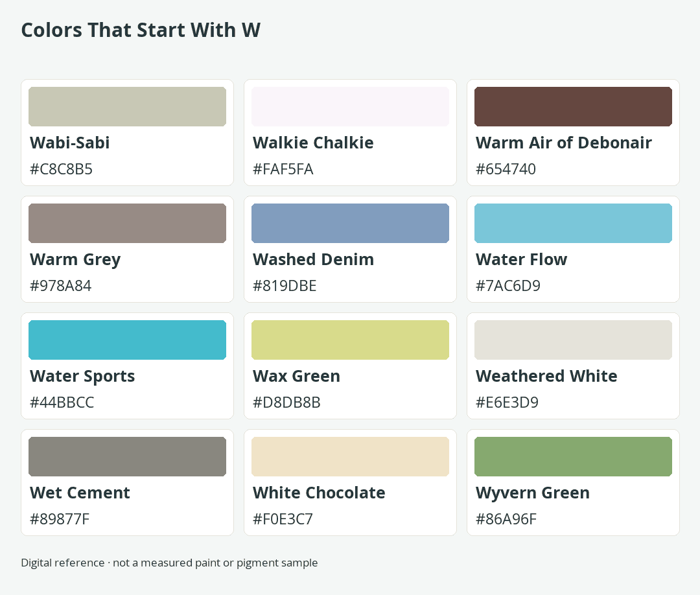This screenshot has height=595, width=700.
Task: Select the White Chocolate name text
Action: tap(319, 493)
